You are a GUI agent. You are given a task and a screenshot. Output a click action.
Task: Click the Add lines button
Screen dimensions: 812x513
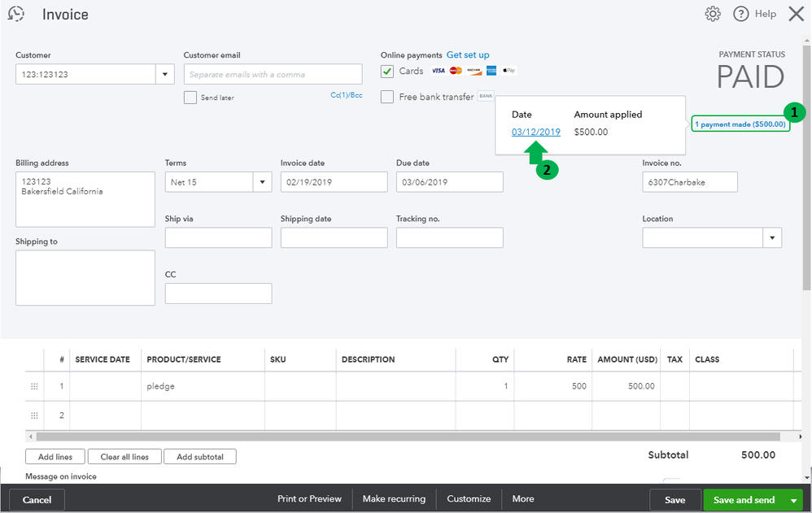pos(55,457)
